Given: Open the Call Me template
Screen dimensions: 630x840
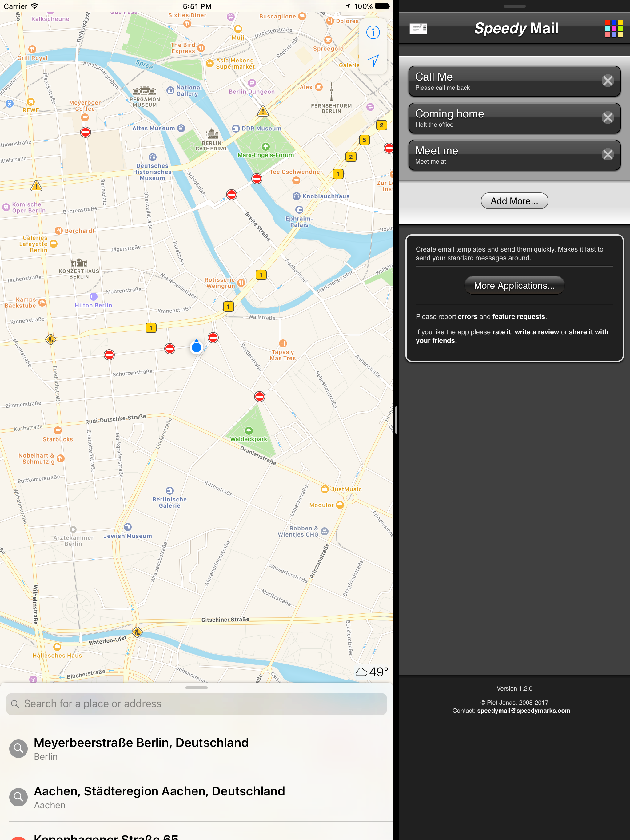Looking at the screenshot, I should [514, 81].
